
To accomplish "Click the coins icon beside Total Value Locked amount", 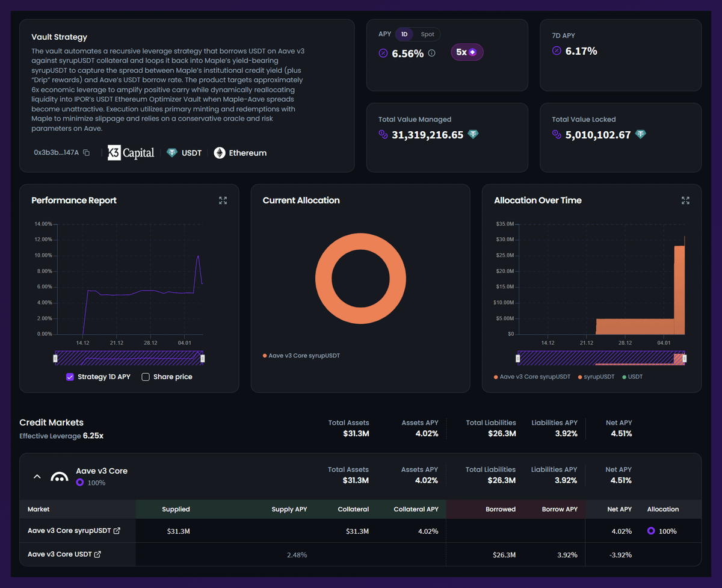I will (557, 134).
